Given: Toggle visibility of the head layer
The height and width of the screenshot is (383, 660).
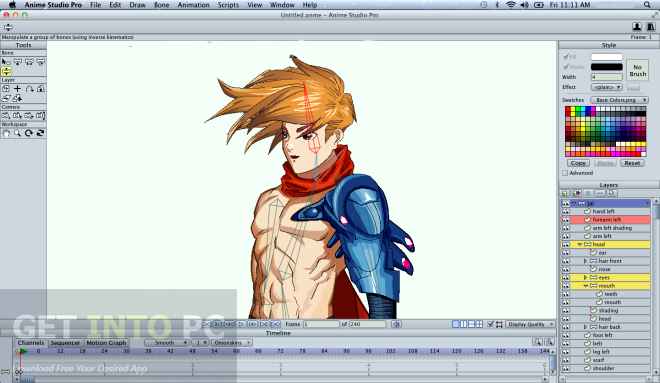Looking at the screenshot, I should tap(565, 245).
